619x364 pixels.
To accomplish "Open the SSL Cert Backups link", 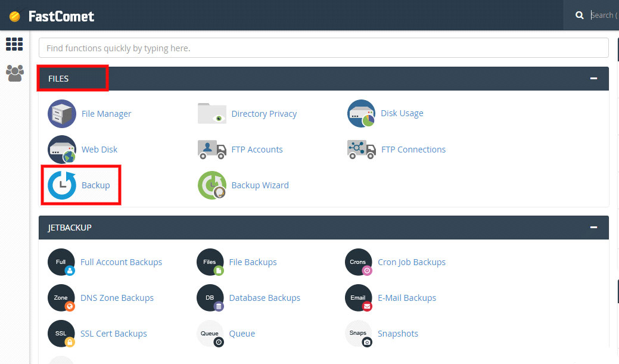I will pyautogui.click(x=114, y=334).
